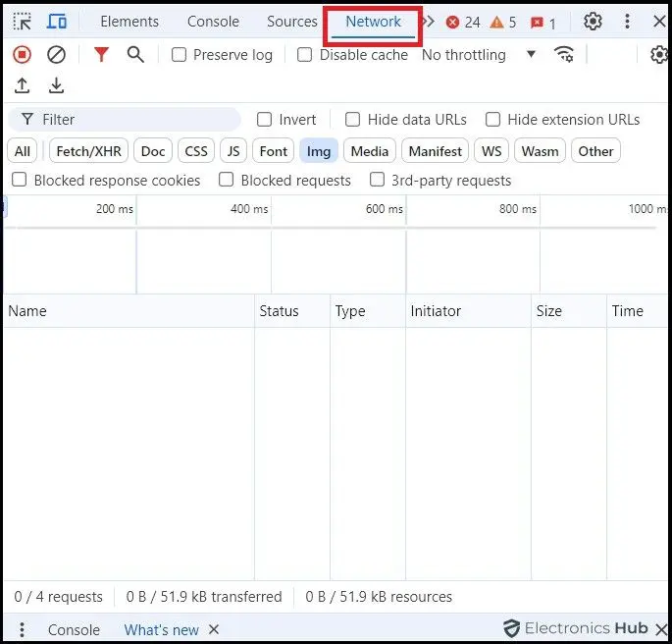672x644 pixels.
Task: Click the 400 ms timeline marker
Action: (x=249, y=209)
